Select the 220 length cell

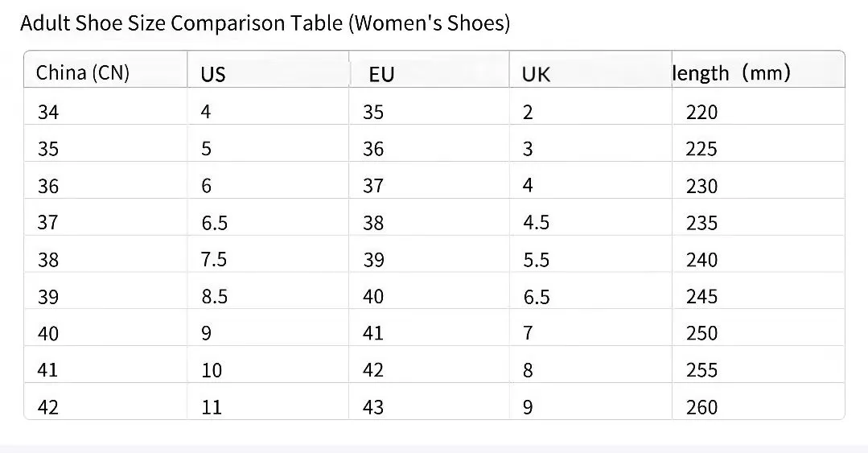pos(701,113)
